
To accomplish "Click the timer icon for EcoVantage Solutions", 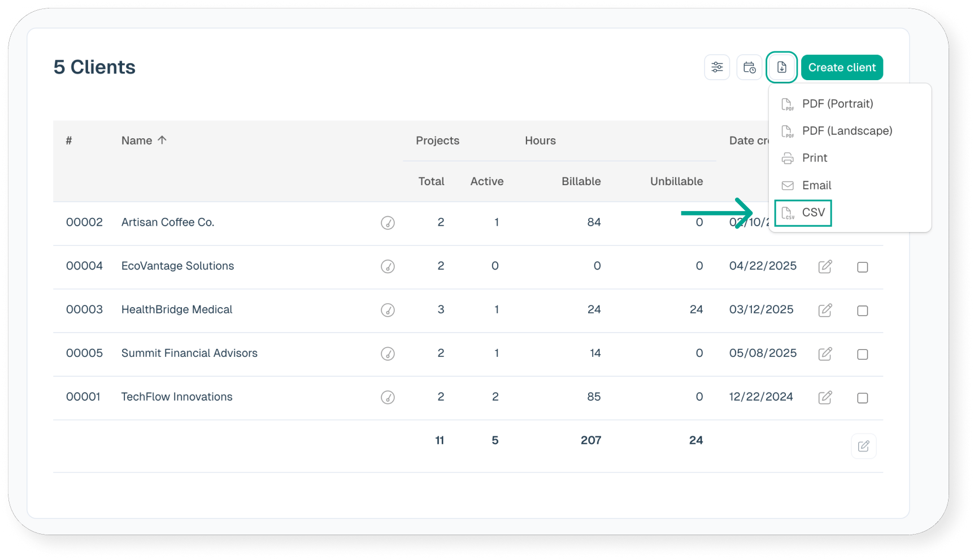I will pos(388,266).
